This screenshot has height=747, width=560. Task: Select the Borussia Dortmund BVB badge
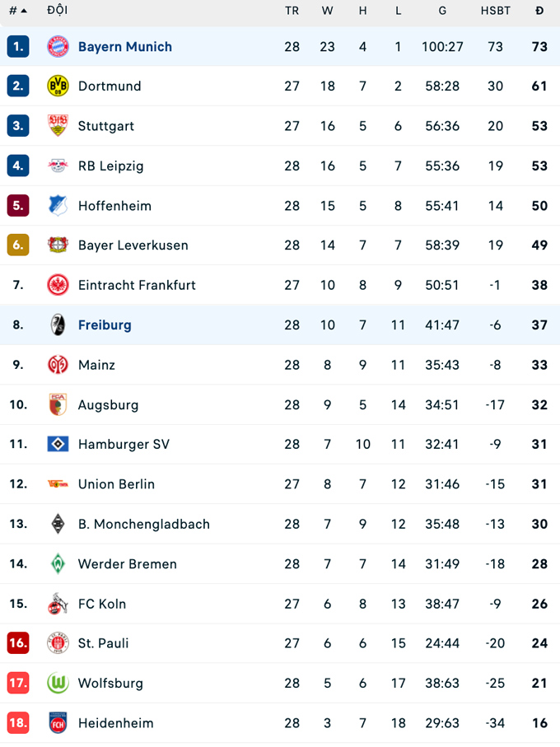click(58, 86)
